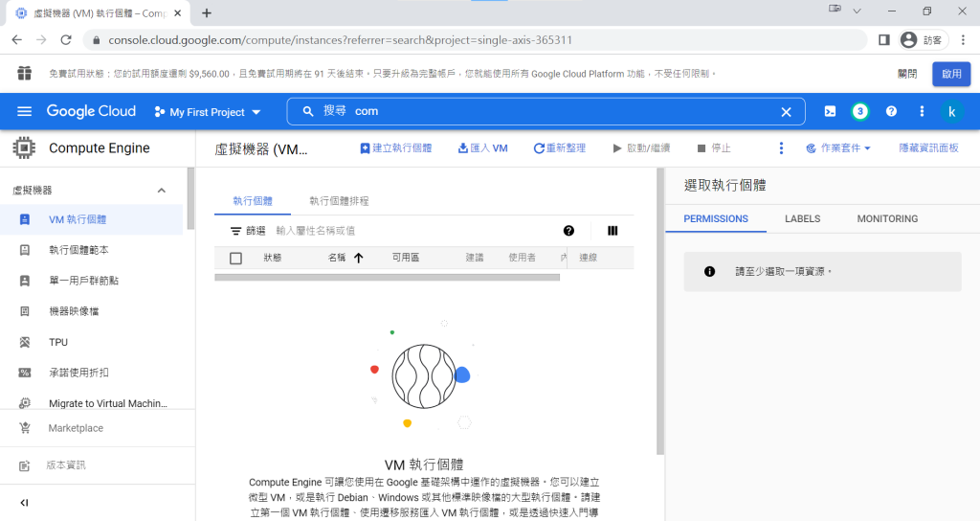Collapse the sidebar with the arrow icon
The width and height of the screenshot is (980, 521).
(24, 502)
